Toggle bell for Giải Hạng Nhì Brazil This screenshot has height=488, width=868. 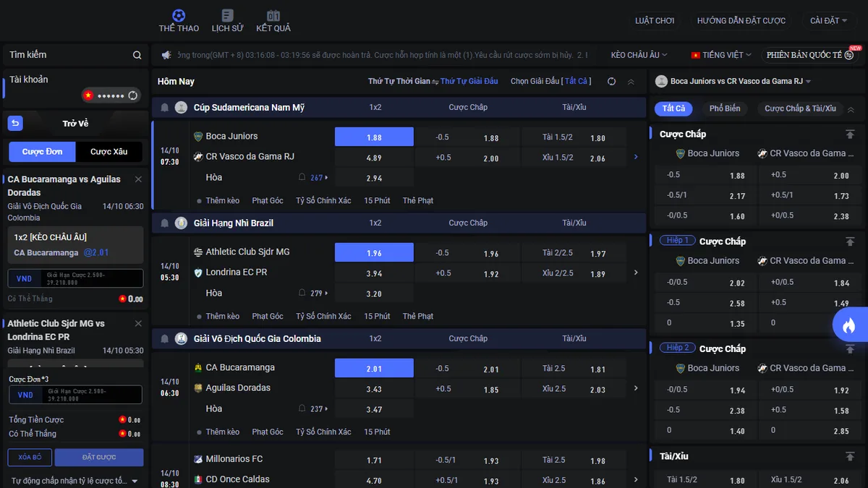(x=164, y=223)
